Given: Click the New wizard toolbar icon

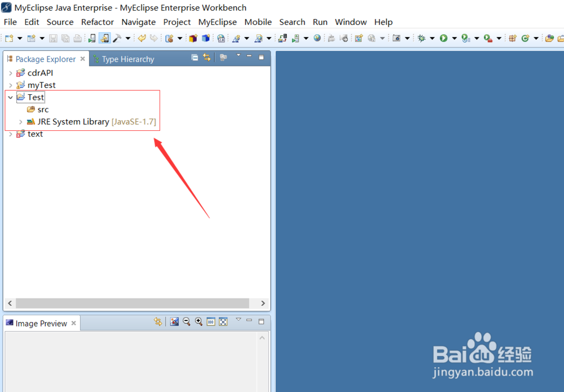Looking at the screenshot, I should pos(10,38).
